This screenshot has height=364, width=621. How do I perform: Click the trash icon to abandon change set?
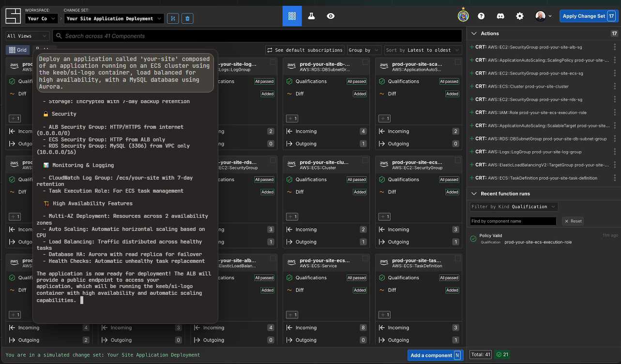click(188, 18)
